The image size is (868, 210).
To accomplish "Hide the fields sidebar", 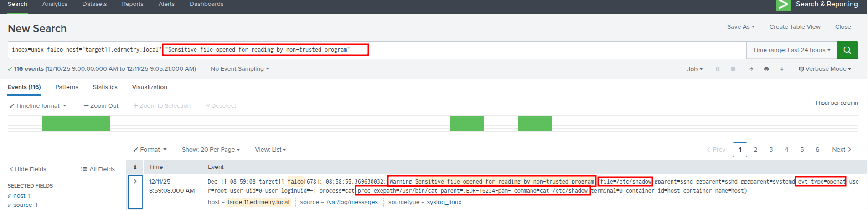I will click(28, 169).
